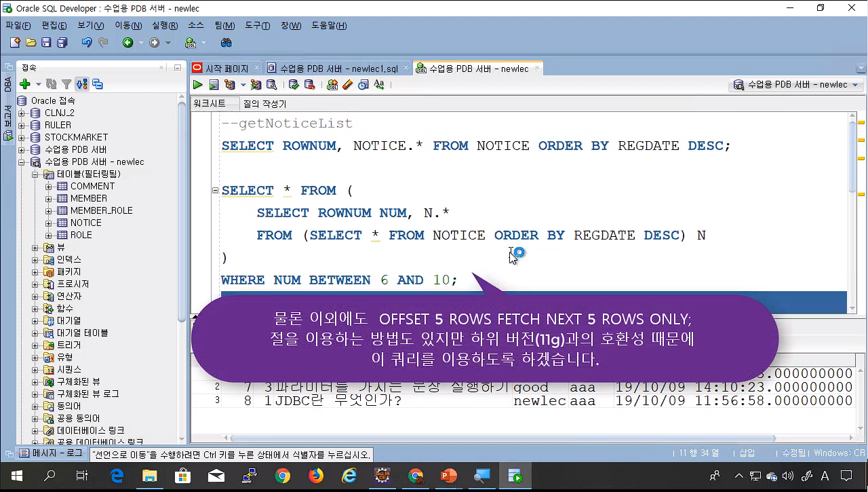Switch to the '시작 페이지' tab
This screenshot has height=492, width=868.
226,69
